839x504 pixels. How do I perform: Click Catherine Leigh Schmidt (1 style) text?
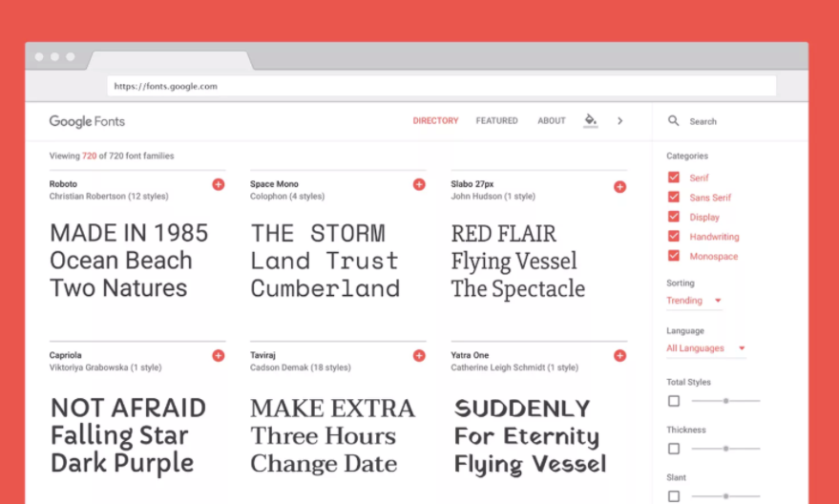click(514, 367)
